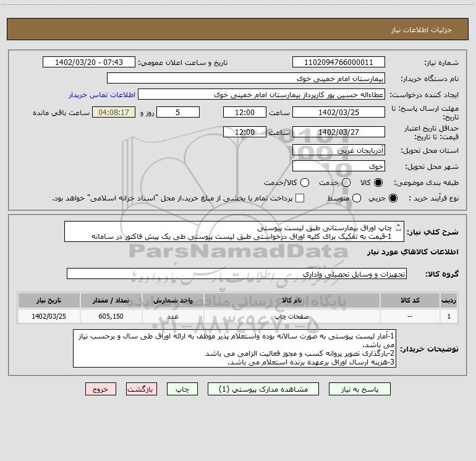Click the خروج exit button
Image resolution: width=476 pixels, height=461 pixels.
point(101,389)
